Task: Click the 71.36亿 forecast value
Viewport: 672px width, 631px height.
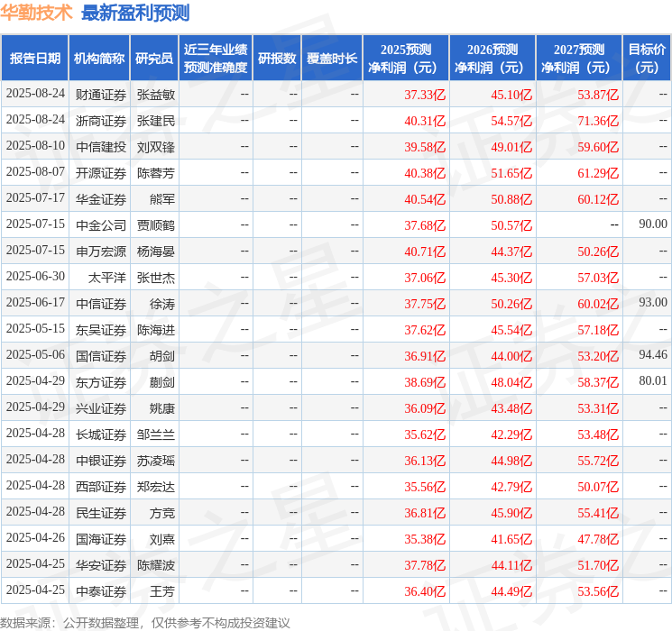Action: click(598, 121)
